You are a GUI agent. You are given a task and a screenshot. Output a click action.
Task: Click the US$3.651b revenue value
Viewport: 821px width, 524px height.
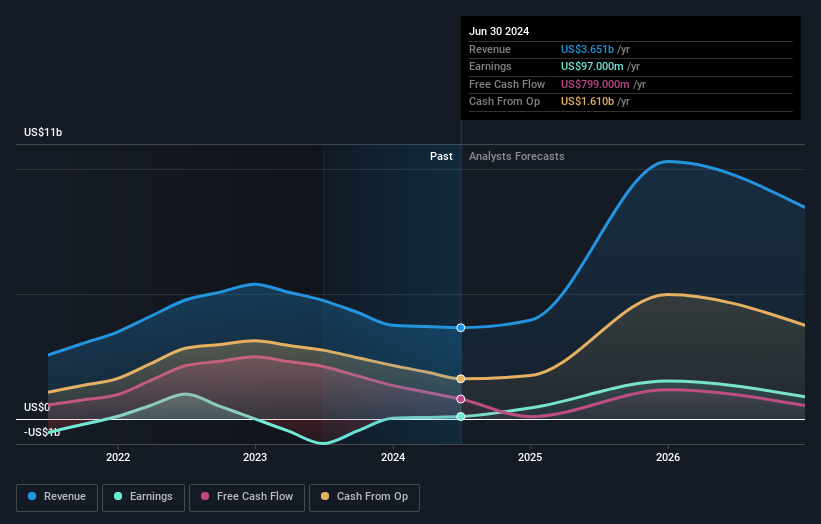point(587,49)
